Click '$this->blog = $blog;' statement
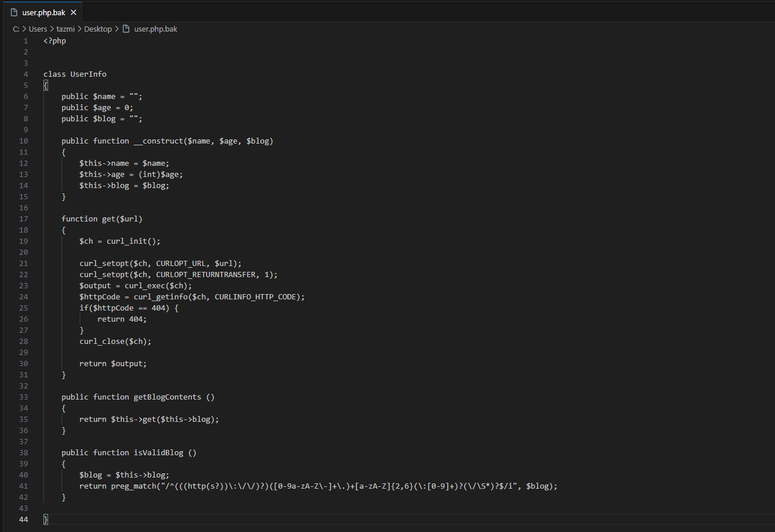 click(x=124, y=186)
